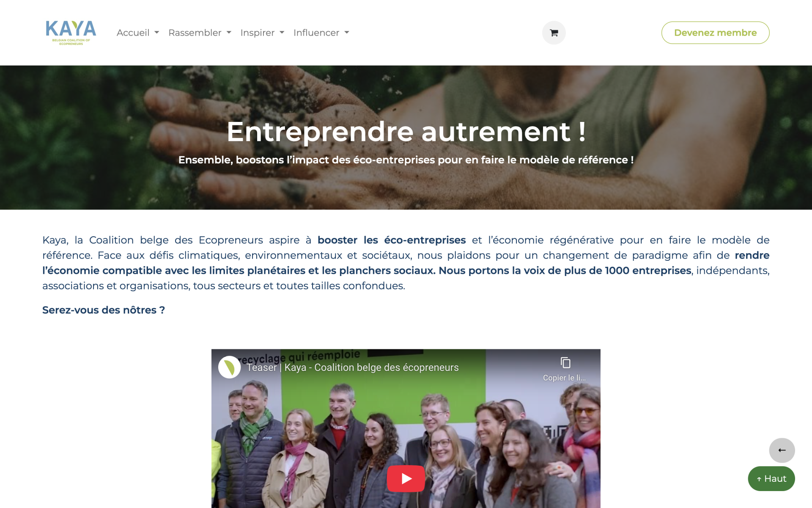The image size is (812, 508).
Task: Expand the Inspirer dropdown arrow
Action: pyautogui.click(x=282, y=33)
